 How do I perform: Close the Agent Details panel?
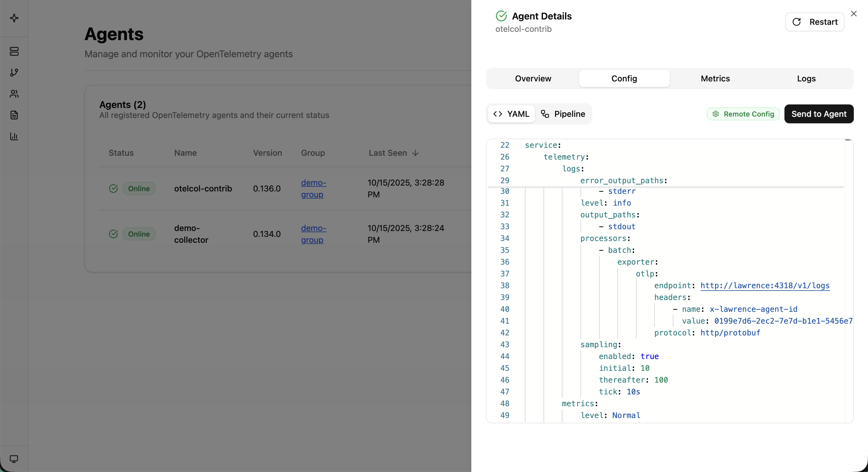click(x=854, y=14)
